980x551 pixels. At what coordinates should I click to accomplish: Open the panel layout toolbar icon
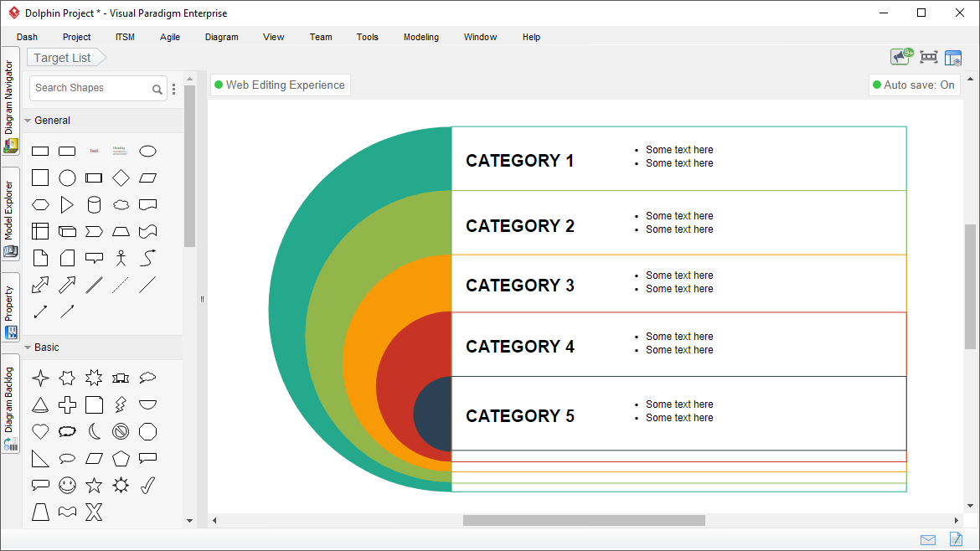coord(953,58)
